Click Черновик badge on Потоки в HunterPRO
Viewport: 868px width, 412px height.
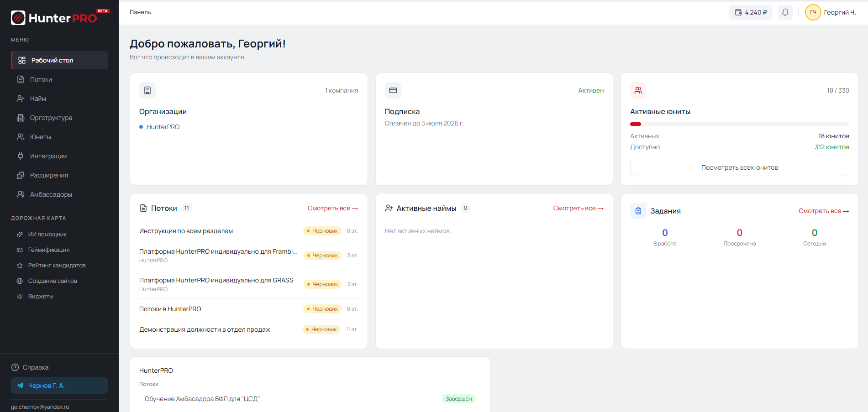coord(322,309)
